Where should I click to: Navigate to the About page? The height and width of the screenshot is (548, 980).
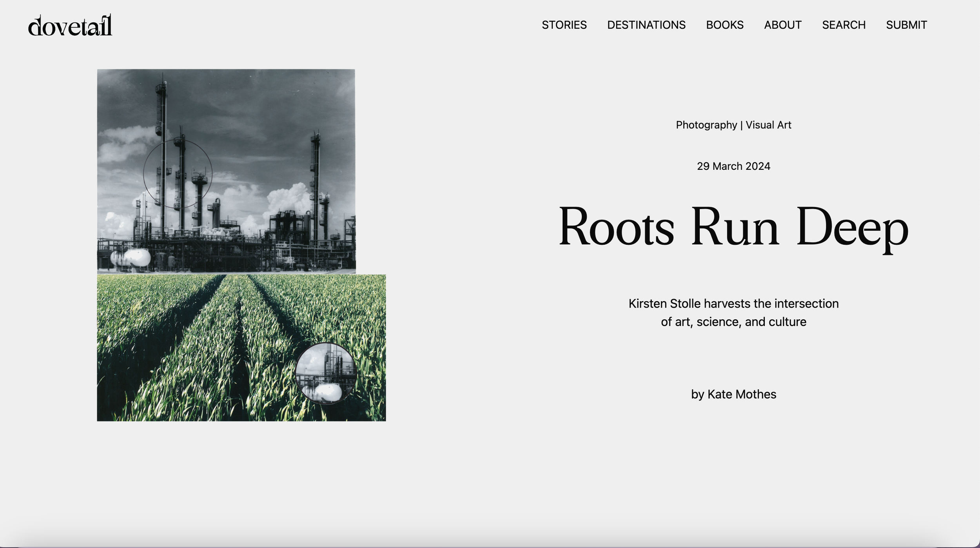[x=782, y=25]
